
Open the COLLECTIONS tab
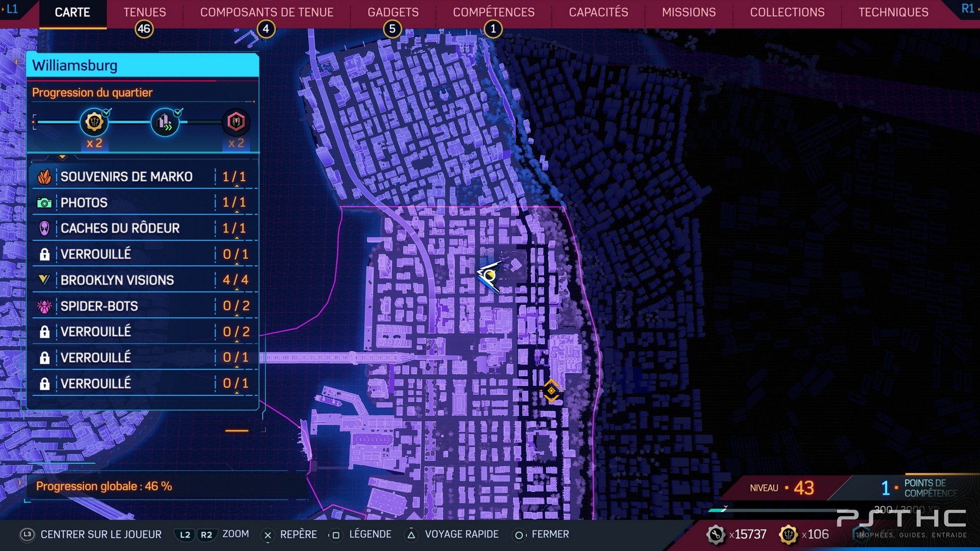click(787, 12)
